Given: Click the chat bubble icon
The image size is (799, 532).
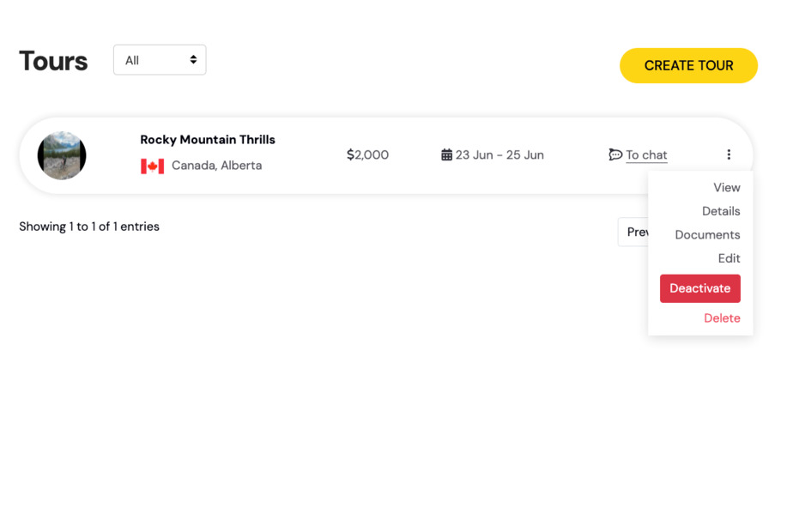Looking at the screenshot, I should 615,154.
